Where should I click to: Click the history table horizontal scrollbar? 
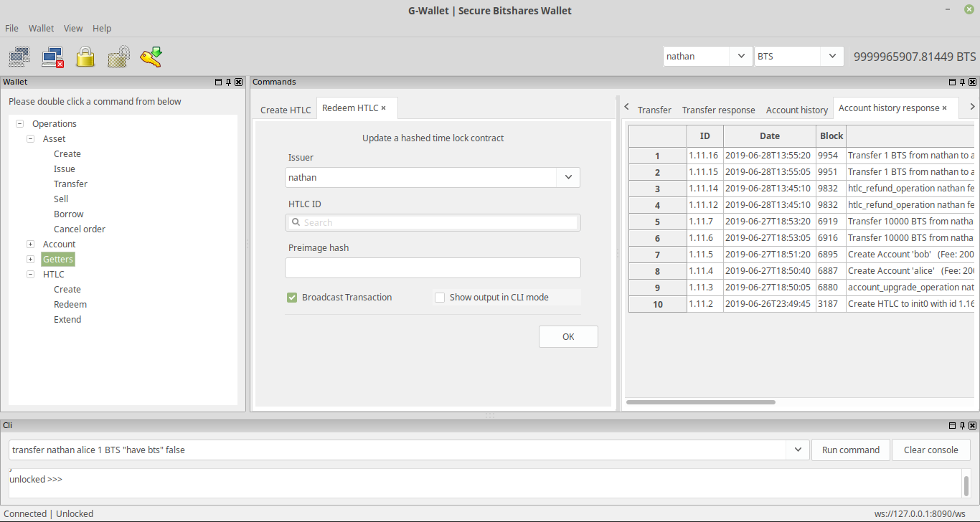click(701, 402)
